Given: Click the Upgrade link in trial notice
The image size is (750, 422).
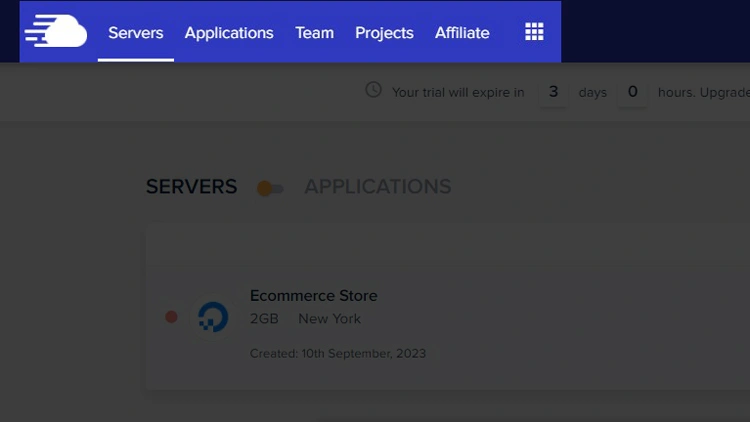Looking at the screenshot, I should pos(727,92).
